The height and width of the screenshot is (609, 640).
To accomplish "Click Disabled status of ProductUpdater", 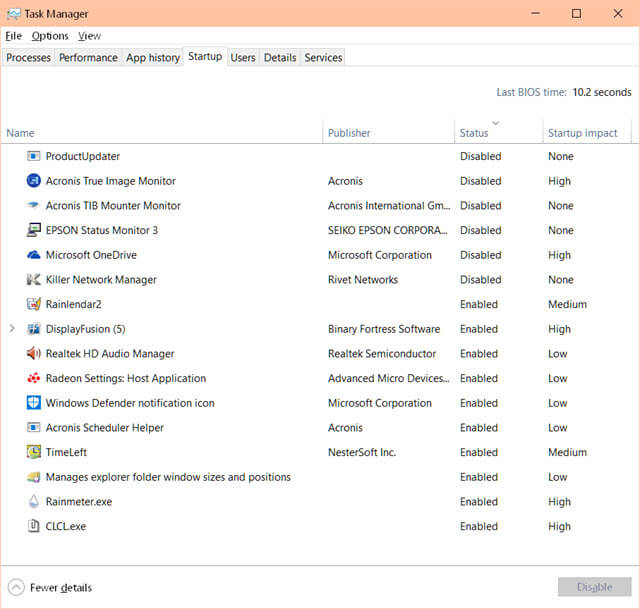I will (480, 156).
